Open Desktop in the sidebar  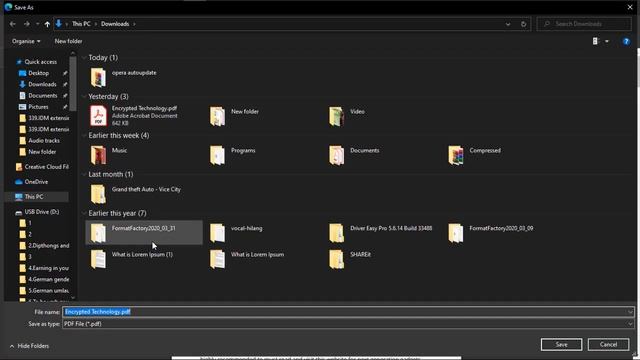(38, 73)
